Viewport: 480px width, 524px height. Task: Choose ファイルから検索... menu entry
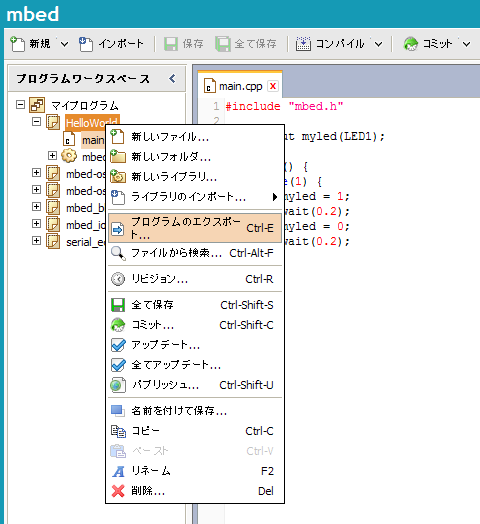(195, 253)
